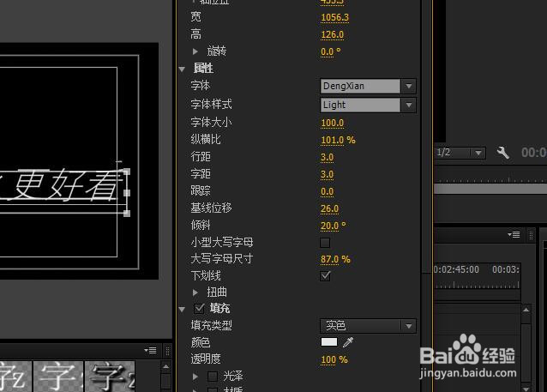Click the monitor scrub bar under the viewer

490,189
